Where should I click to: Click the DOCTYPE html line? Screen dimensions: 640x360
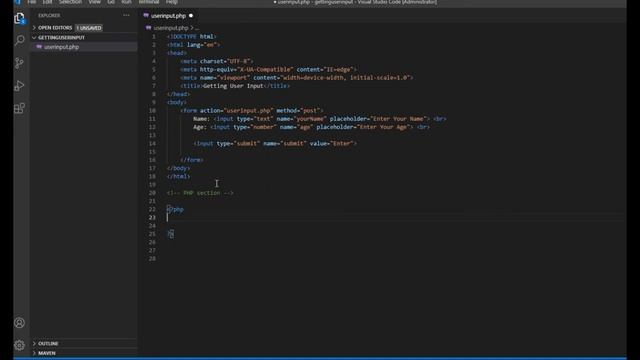(192, 37)
